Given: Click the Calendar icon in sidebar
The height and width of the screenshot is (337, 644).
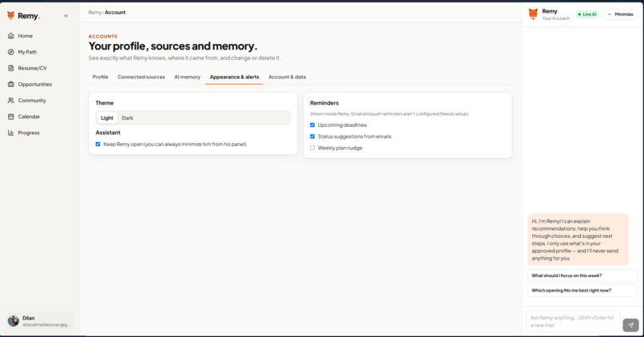Looking at the screenshot, I should (11, 117).
